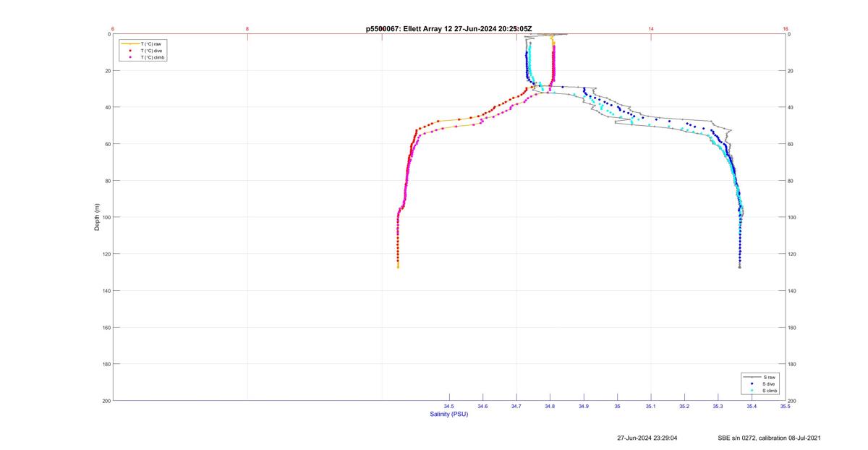Viewport: 868px width, 450px height.
Task: Select the 'T (°C) raw' legend entry
Action: click(x=143, y=44)
